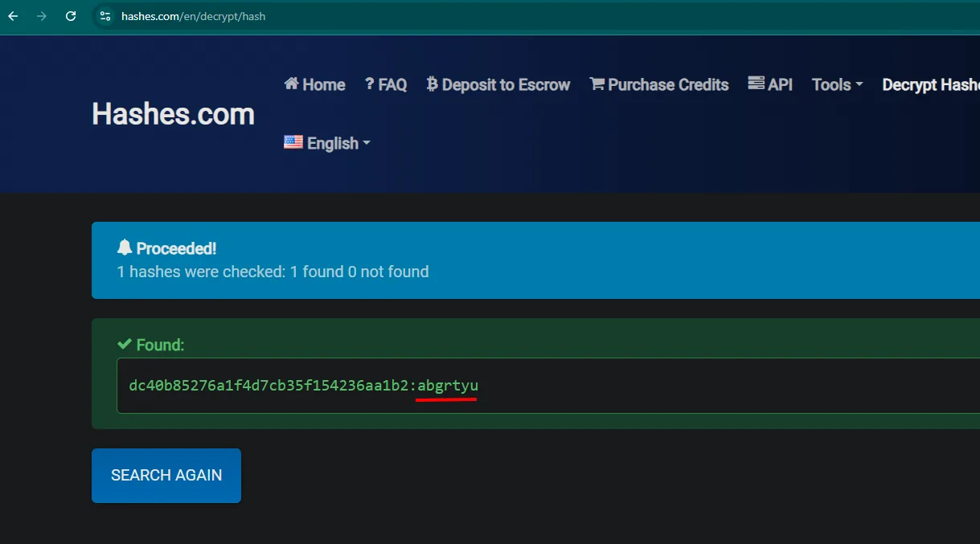Click the '1 hashes were checked' message
The height and width of the screenshot is (544, 980).
[273, 272]
